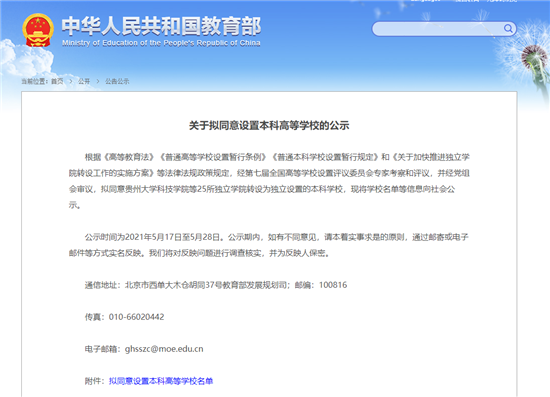Click the English ministry name subtitle
Viewport: 550px width, 397px height.
(161, 43)
